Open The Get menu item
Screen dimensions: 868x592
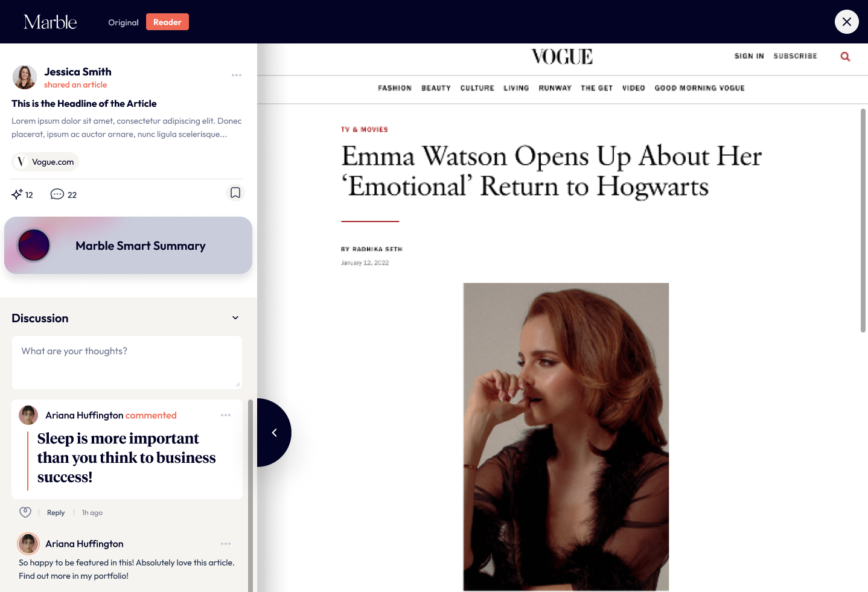tap(597, 88)
